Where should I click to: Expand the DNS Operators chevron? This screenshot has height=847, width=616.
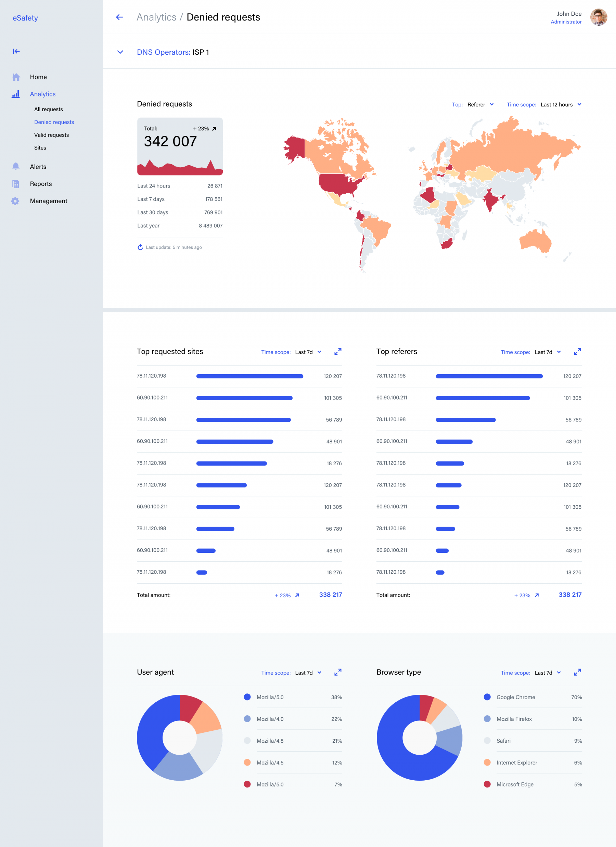[120, 52]
